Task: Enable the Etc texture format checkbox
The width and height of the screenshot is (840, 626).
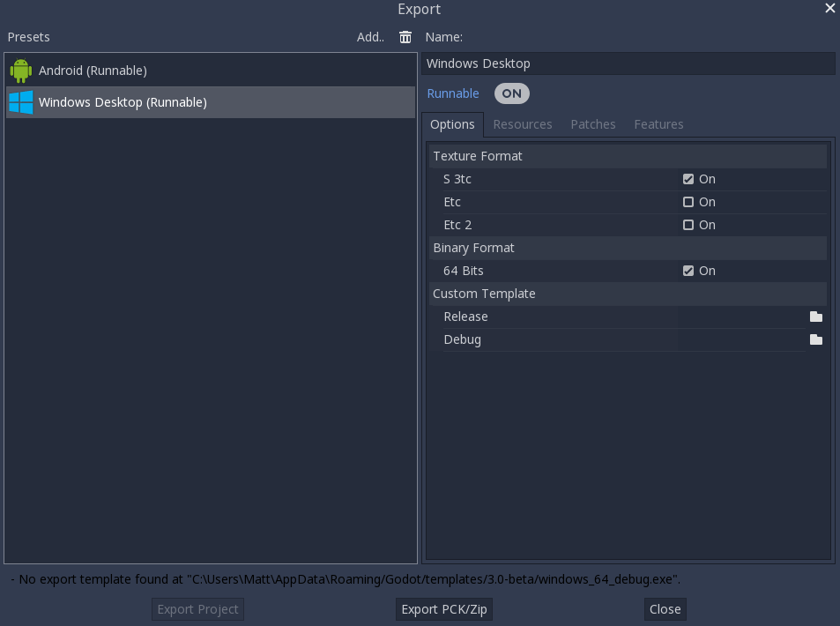Action: (688, 202)
